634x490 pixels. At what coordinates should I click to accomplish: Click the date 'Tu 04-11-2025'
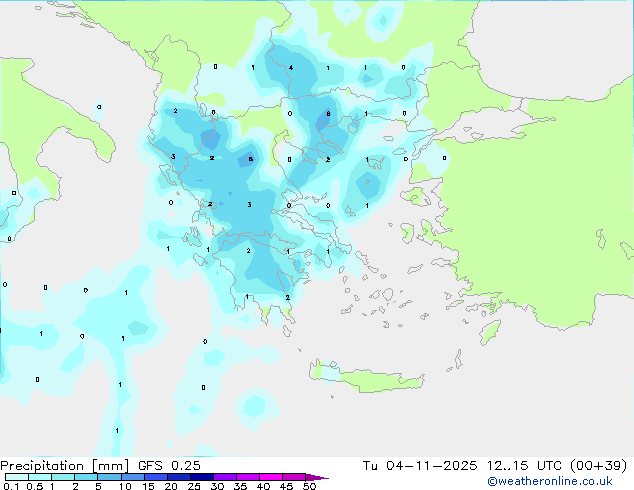pos(420,466)
